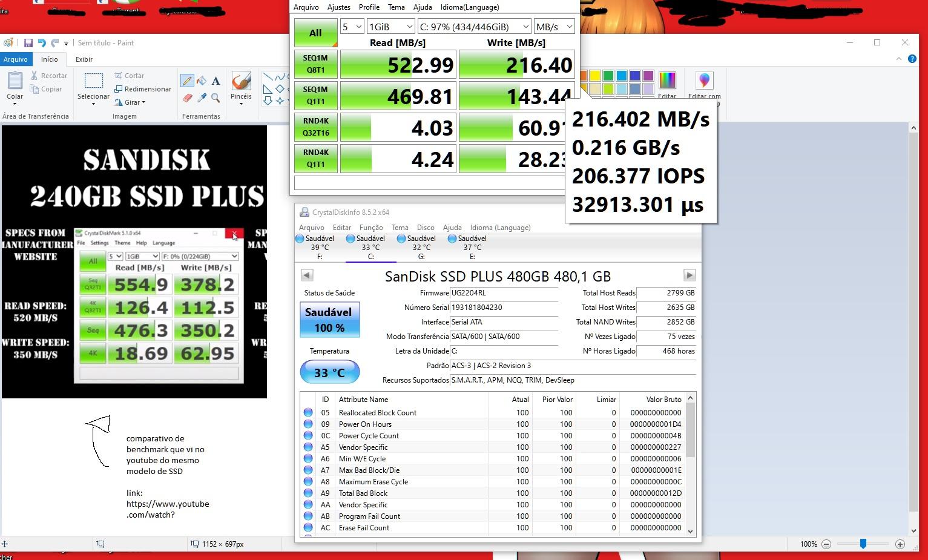Open the 1GiB test size dropdown
Image resolution: width=928 pixels, height=560 pixels.
390,27
